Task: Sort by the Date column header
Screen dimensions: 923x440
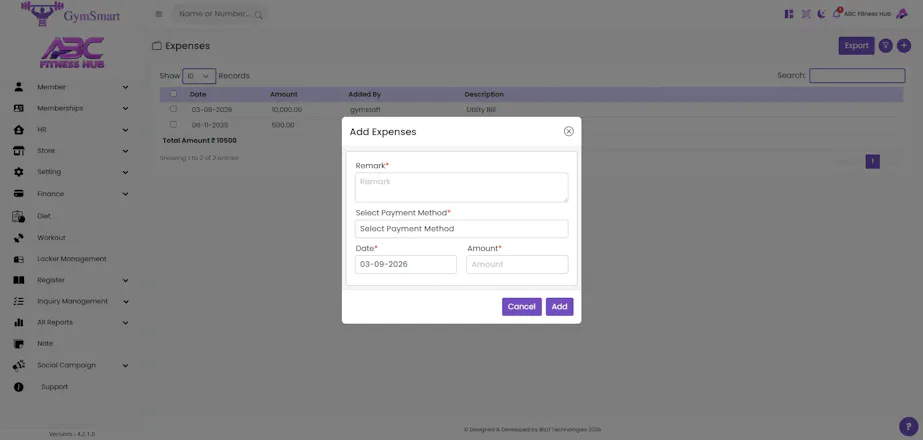Action: point(198,94)
